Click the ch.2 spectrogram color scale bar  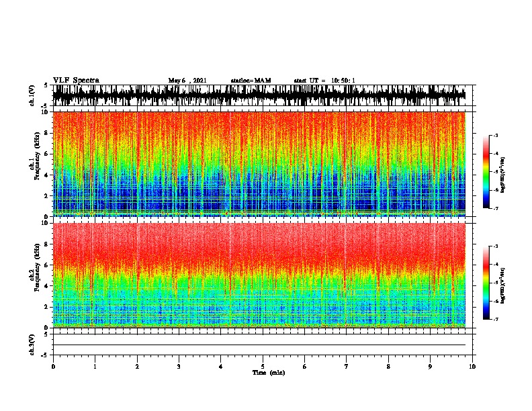[x=486, y=283]
